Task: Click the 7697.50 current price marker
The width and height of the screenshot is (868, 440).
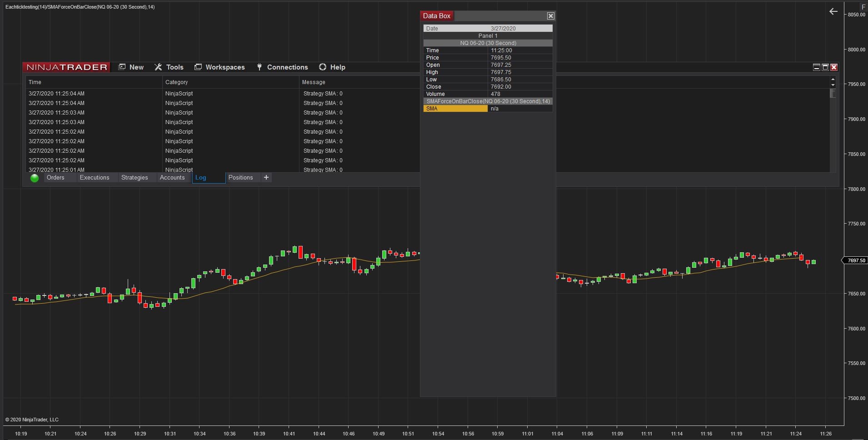Action: click(x=856, y=260)
